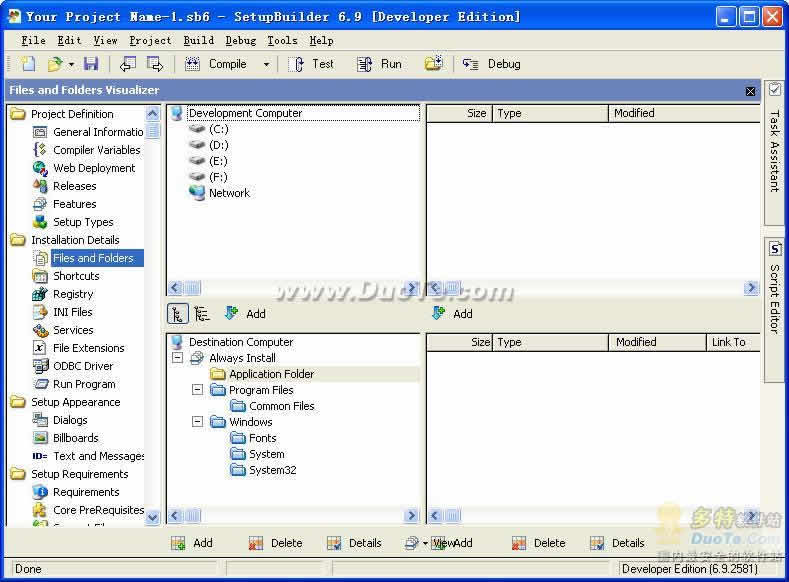Screen dimensions: 789x582
Task: Click the Run toolbar button
Action: [379, 64]
